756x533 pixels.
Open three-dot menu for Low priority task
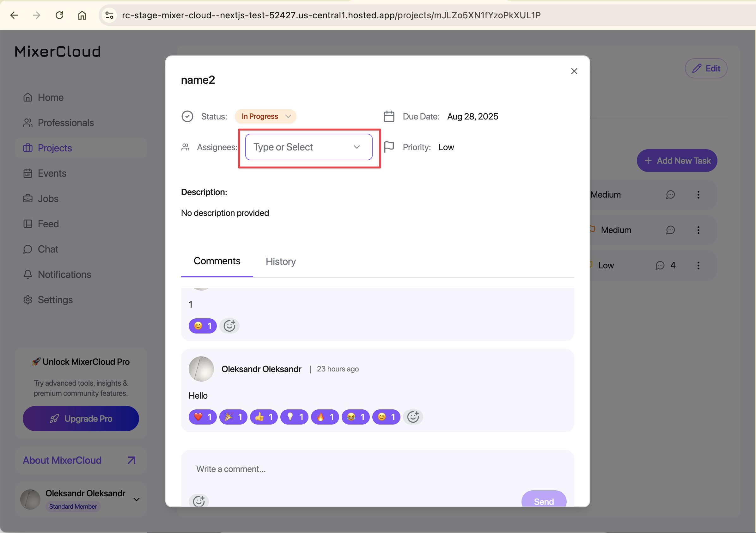point(698,266)
